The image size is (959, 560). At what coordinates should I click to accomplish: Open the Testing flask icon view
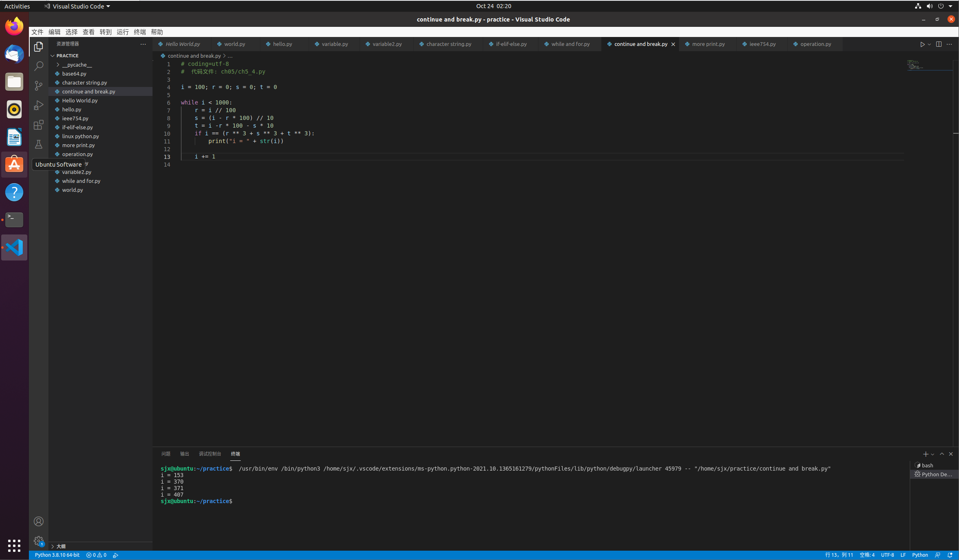point(39,144)
